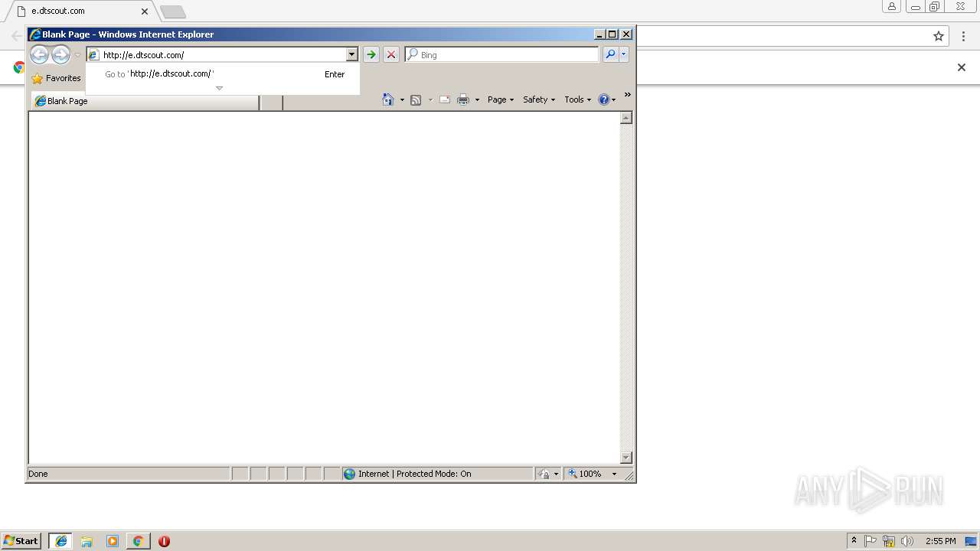Screen dimensions: 980x551
Task: Click the vertical scrollbar down arrow
Action: click(x=626, y=458)
